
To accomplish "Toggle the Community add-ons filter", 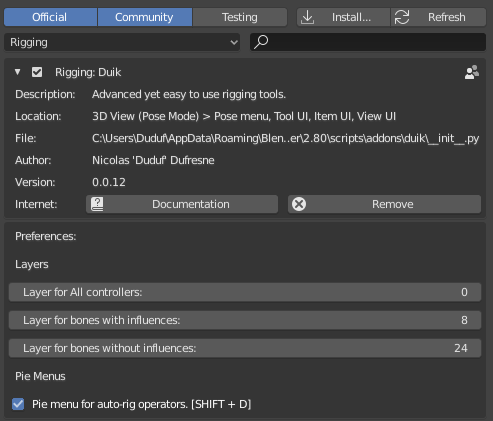I will click(x=144, y=17).
